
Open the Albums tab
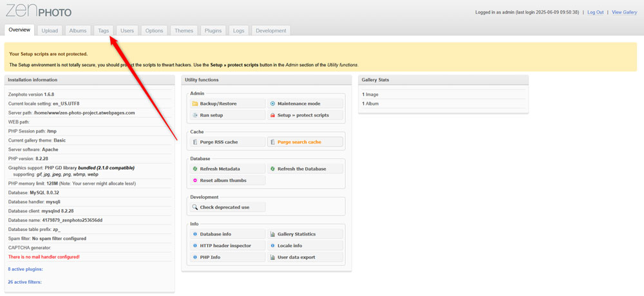(x=78, y=31)
